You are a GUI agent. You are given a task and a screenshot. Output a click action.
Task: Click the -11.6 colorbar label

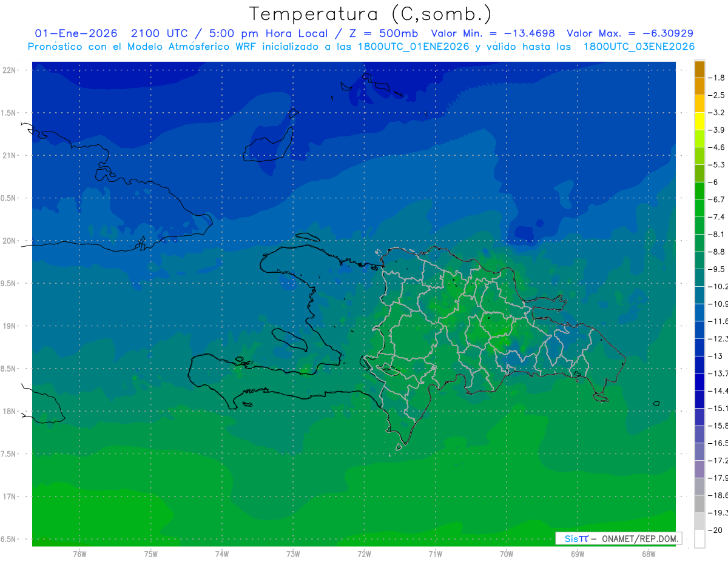point(718,321)
